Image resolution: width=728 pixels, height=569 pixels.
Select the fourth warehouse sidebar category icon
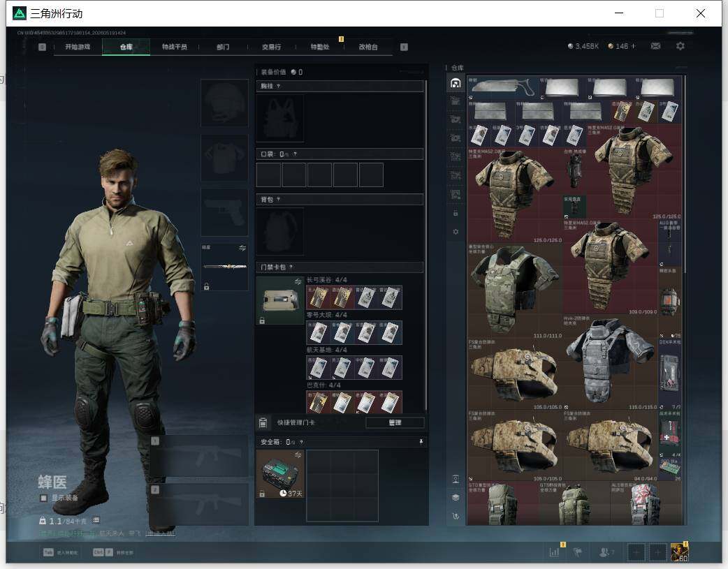[456, 138]
